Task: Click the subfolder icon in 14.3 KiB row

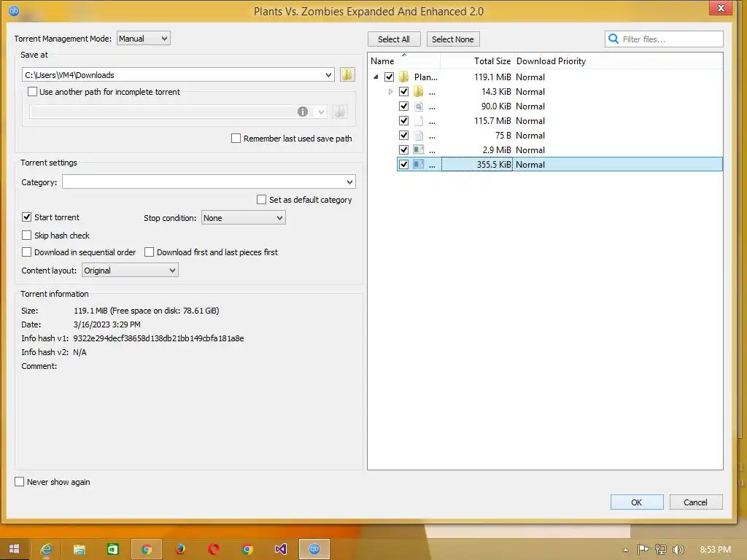Action: [419, 91]
